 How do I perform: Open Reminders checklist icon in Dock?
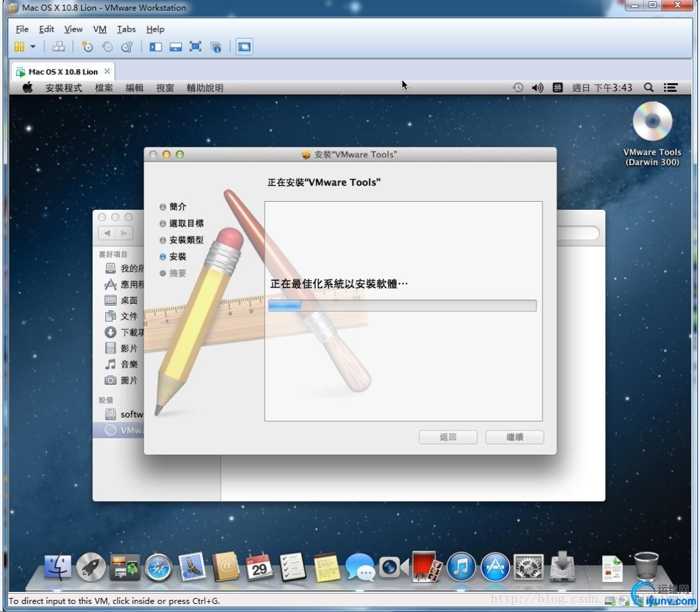pyautogui.click(x=293, y=567)
